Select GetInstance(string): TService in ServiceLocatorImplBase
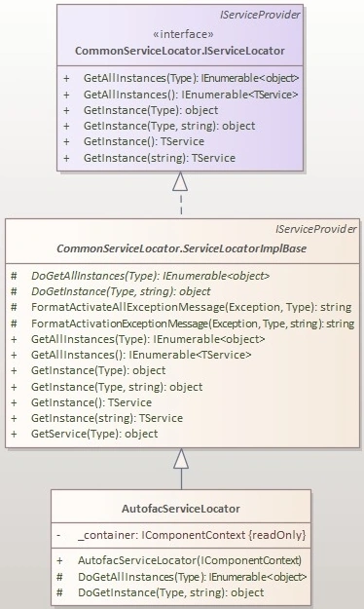The width and height of the screenshot is (364, 609). pyautogui.click(x=107, y=418)
